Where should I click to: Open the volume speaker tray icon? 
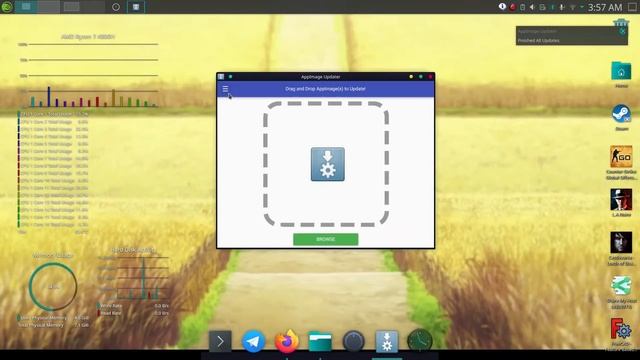[x=532, y=7]
